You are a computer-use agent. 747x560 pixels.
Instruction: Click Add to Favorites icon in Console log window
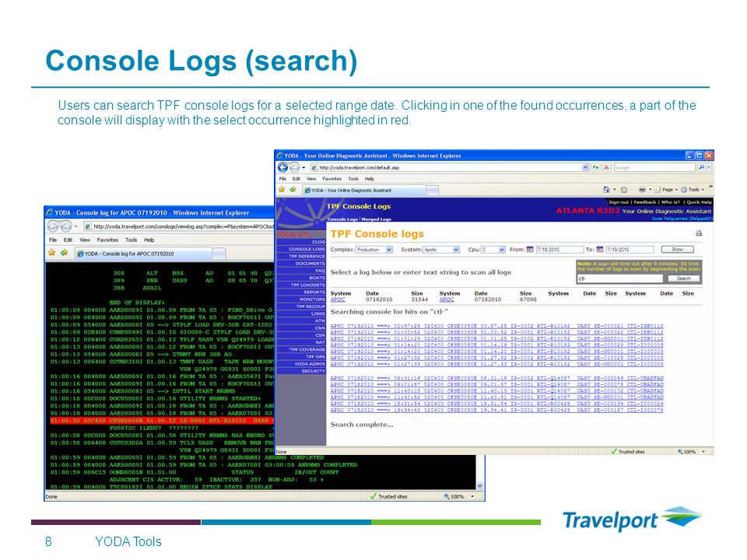click(64, 253)
